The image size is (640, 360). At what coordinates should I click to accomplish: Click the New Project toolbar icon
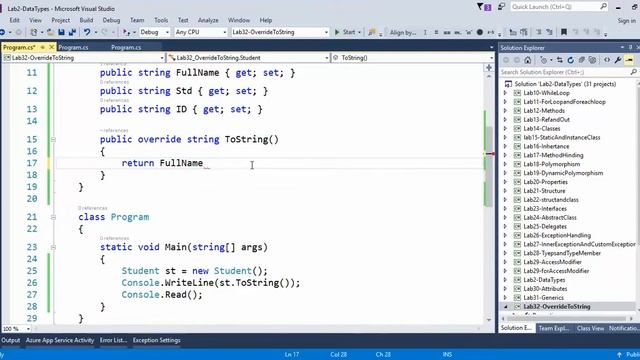(34, 32)
